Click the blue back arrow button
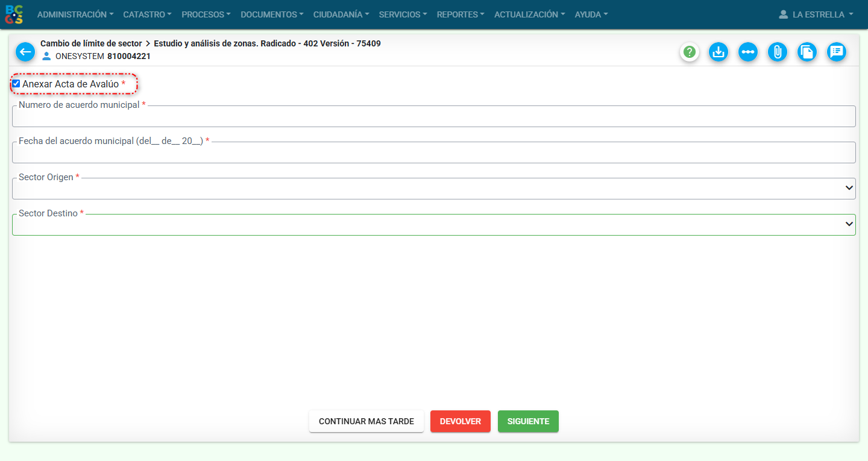 [x=25, y=52]
